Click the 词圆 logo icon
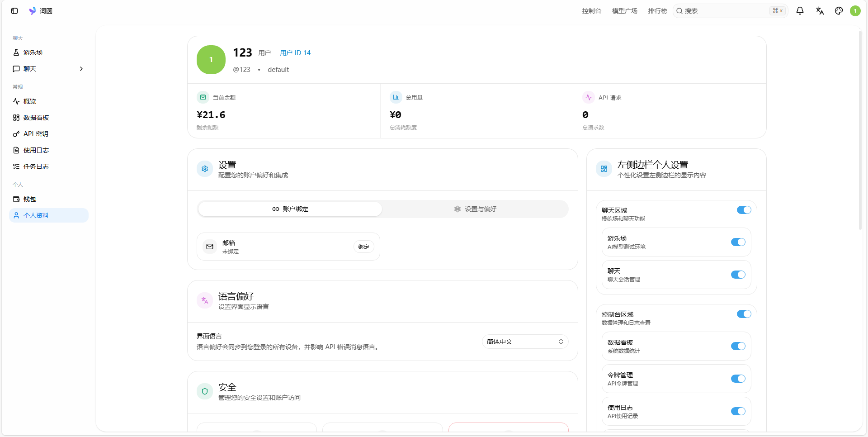The image size is (868, 437). 33,11
